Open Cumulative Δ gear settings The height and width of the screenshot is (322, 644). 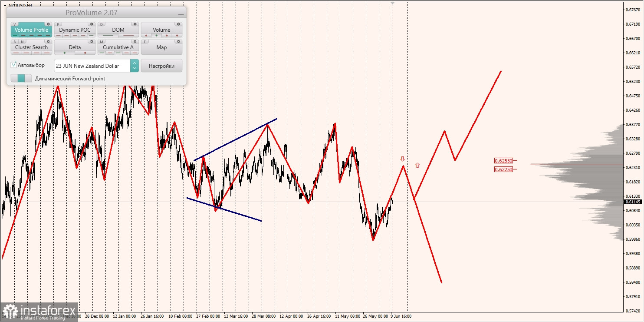coord(135,42)
